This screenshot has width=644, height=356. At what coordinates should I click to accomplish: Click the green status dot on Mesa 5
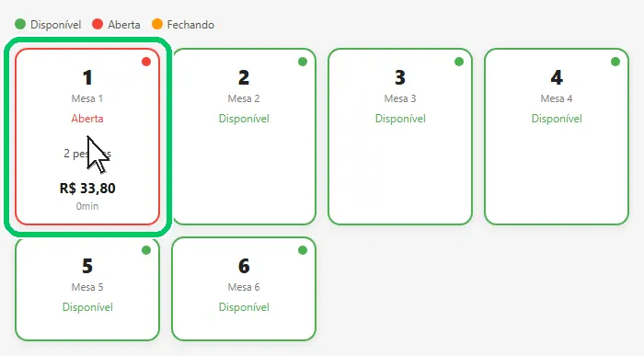(146, 250)
